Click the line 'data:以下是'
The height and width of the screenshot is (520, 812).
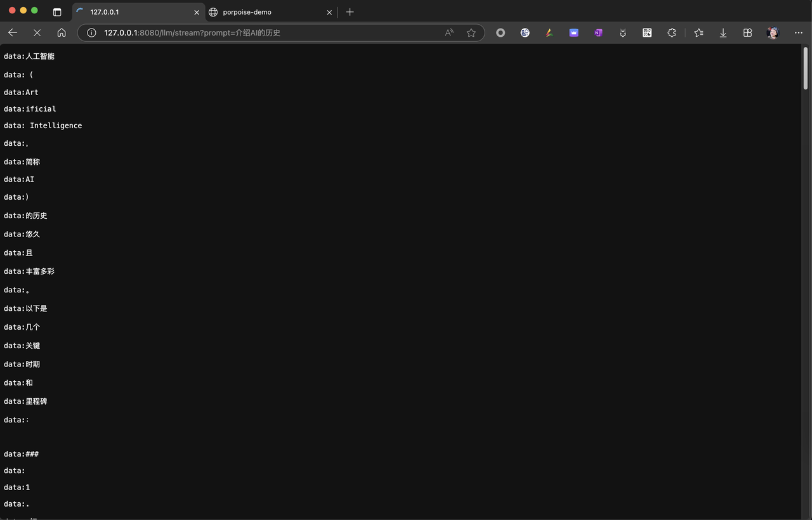point(25,308)
